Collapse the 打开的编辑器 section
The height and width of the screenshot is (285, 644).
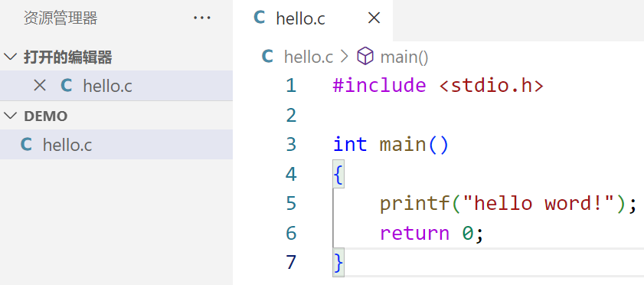point(10,57)
